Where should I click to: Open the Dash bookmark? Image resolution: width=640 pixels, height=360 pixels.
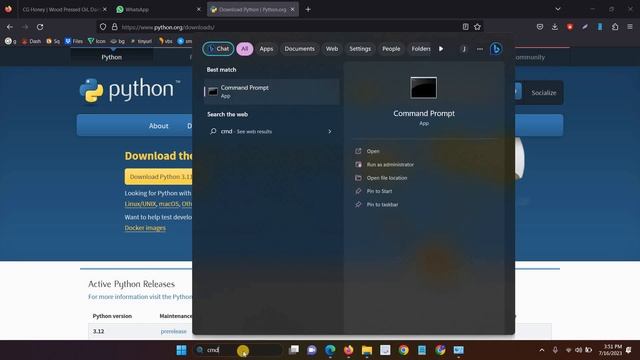tap(31, 41)
